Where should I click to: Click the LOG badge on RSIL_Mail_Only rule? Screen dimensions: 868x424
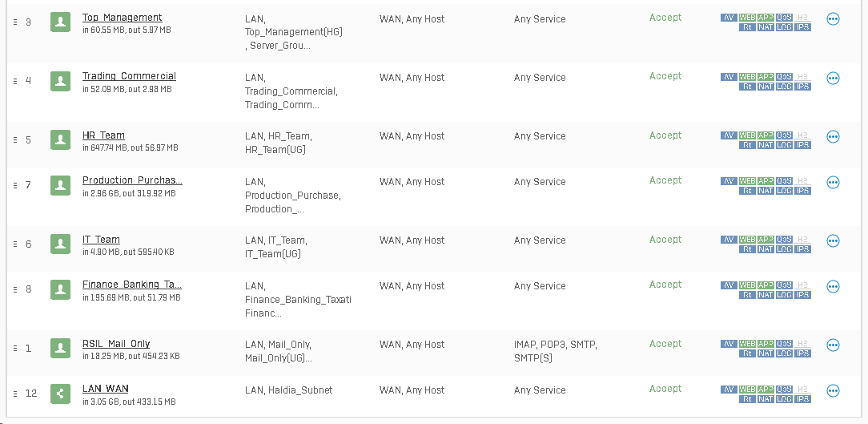[784, 353]
